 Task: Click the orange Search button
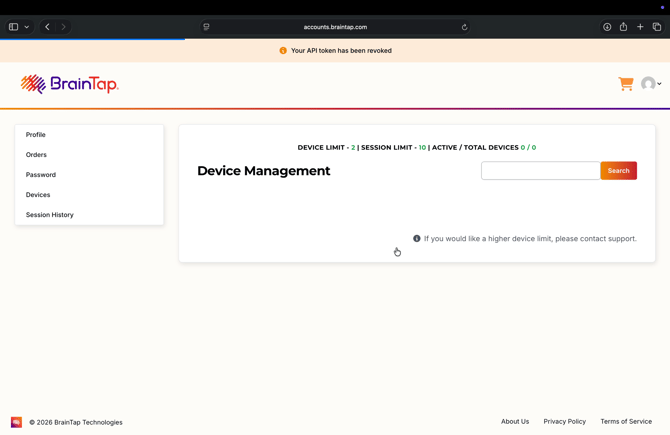coord(618,170)
